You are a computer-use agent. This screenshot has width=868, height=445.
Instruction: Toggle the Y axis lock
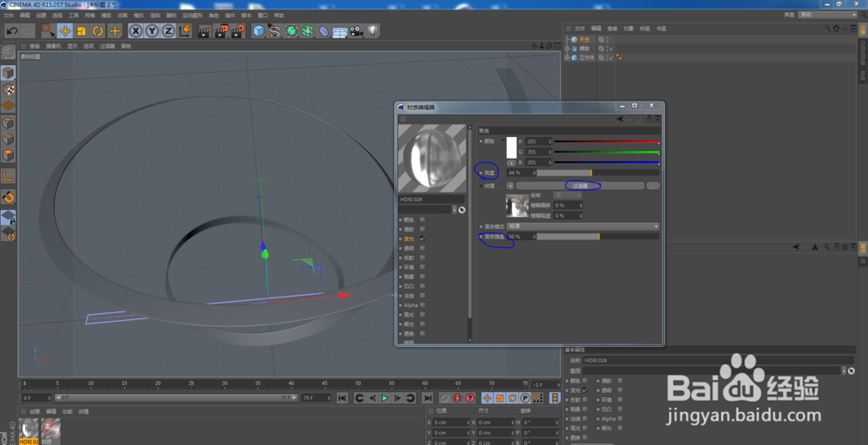tap(152, 31)
